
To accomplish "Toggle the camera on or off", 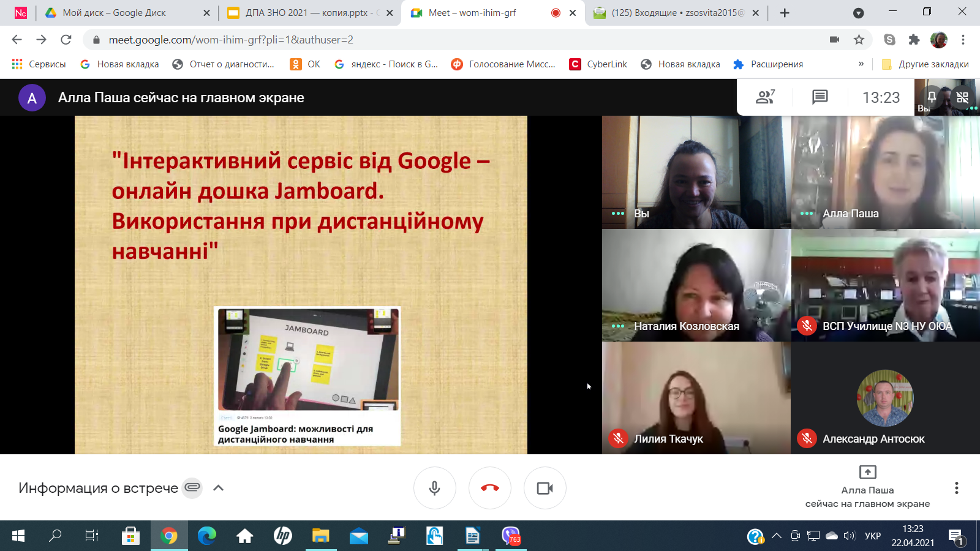I will 545,488.
